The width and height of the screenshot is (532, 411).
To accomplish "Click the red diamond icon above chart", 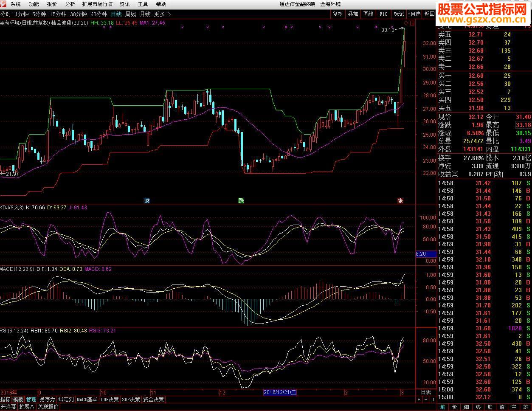I will point(406,23).
